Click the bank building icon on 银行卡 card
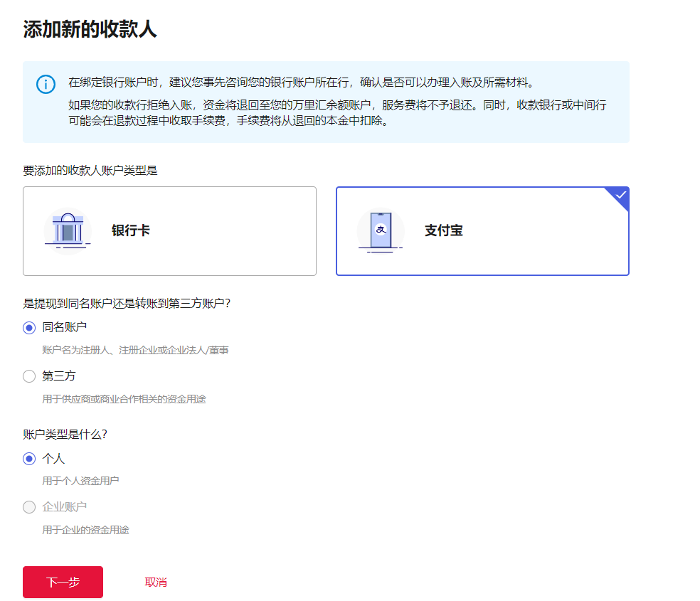700x601 pixels. pyautogui.click(x=68, y=230)
